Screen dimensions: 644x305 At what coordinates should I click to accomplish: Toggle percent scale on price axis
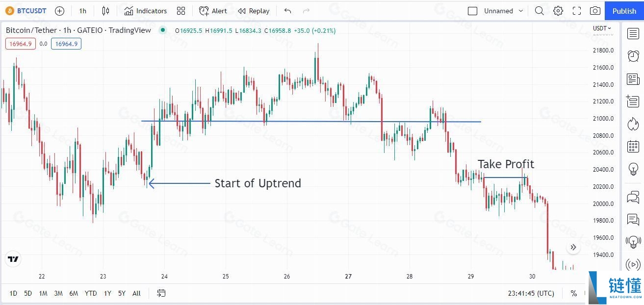(574, 293)
